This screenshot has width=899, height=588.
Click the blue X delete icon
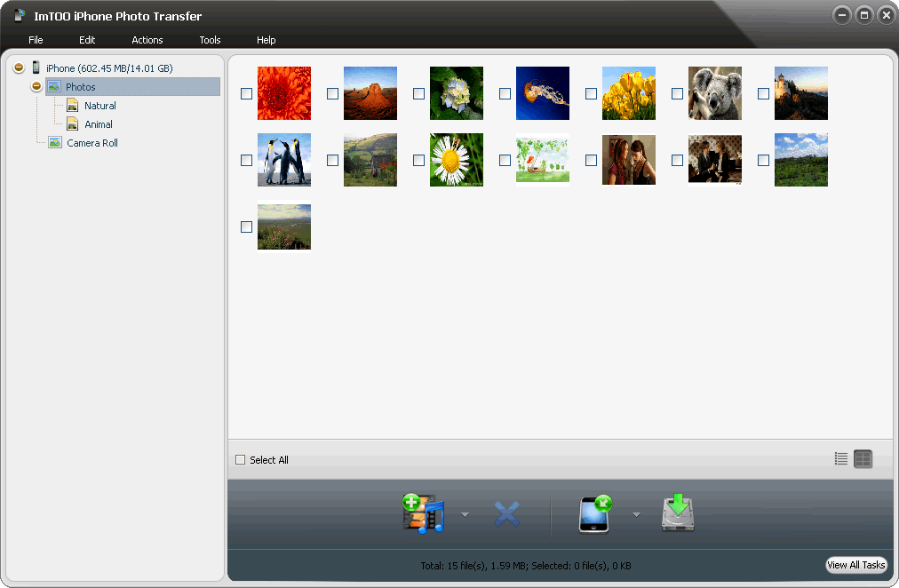pyautogui.click(x=506, y=514)
